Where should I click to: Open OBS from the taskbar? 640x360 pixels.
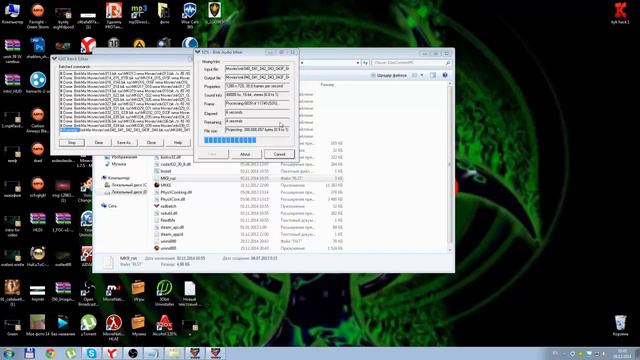coord(133,353)
